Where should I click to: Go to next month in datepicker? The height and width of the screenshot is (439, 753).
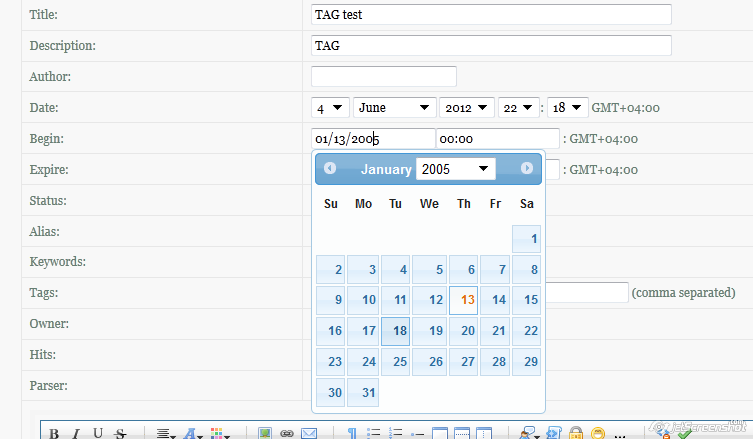tap(527, 168)
